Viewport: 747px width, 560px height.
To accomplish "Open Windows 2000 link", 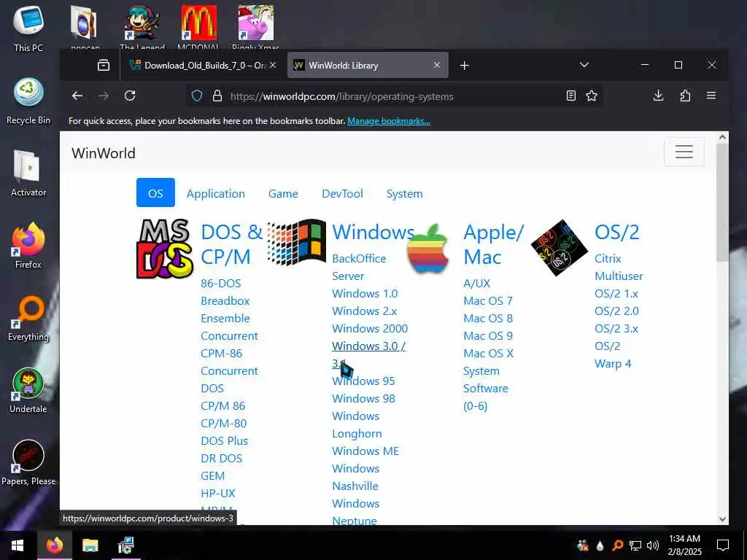I will tap(370, 329).
